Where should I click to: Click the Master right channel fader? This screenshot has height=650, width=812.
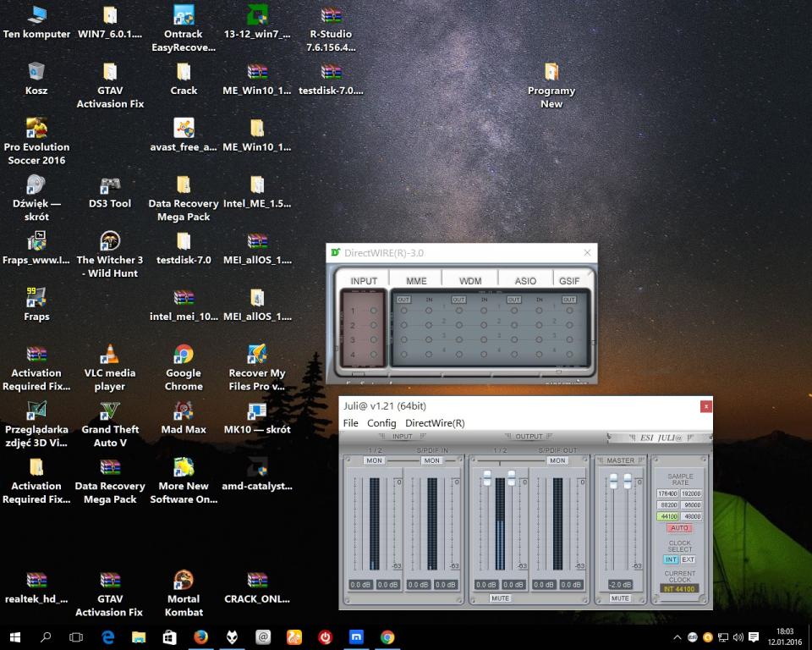pyautogui.click(x=627, y=481)
